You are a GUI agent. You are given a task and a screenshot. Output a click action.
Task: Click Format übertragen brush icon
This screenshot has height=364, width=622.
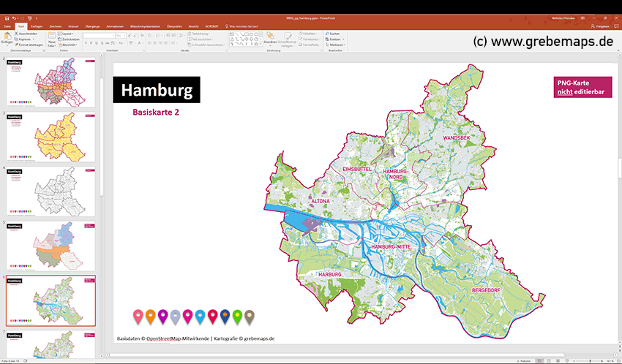click(x=18, y=45)
